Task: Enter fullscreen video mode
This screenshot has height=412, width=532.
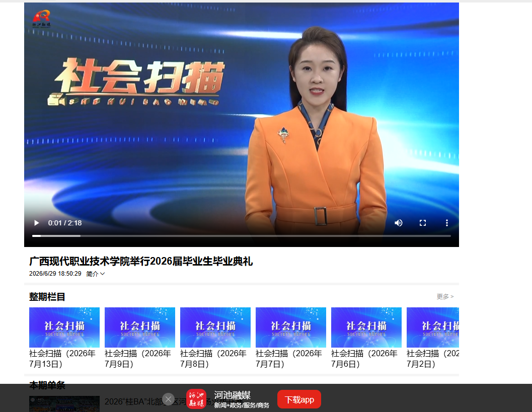Action: click(423, 223)
